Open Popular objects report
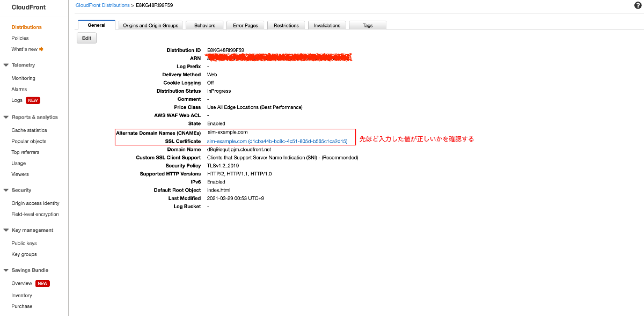The height and width of the screenshot is (316, 644). tap(29, 141)
